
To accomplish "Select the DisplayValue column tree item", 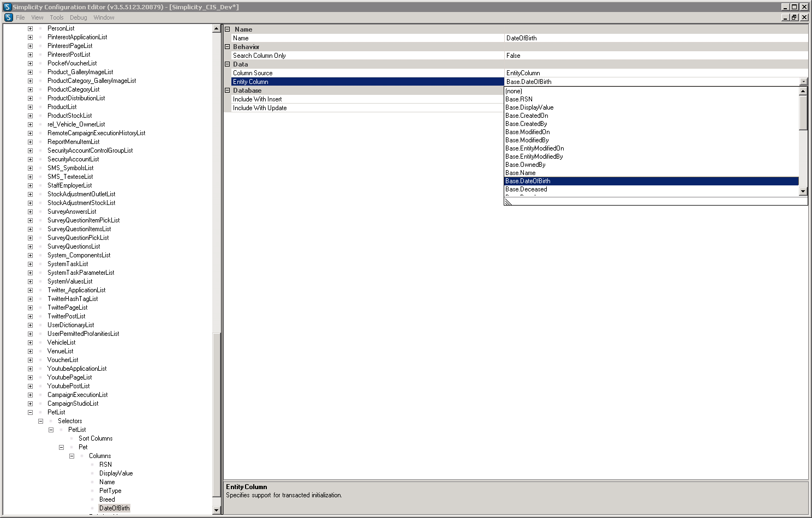I will click(x=116, y=473).
